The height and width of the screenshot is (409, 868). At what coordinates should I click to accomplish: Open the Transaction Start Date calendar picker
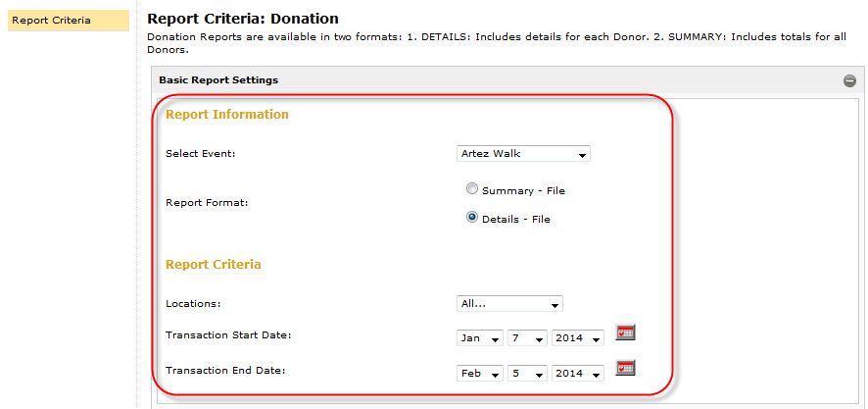(x=625, y=333)
